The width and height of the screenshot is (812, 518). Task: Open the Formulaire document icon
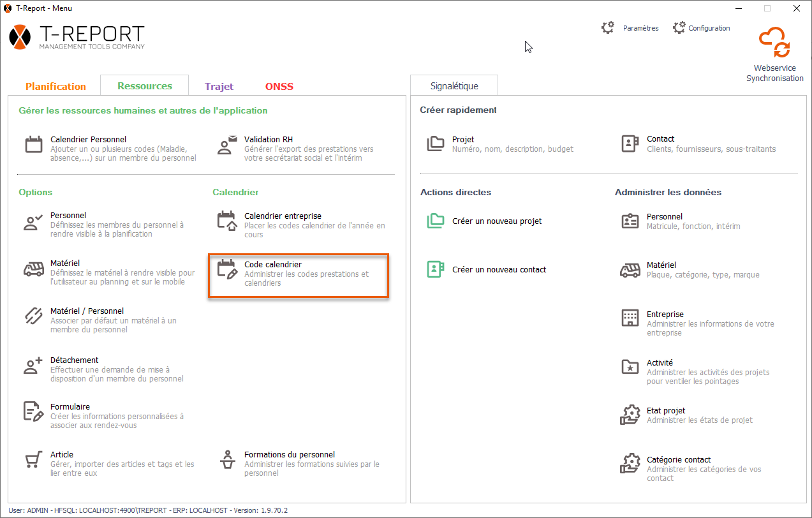pos(33,412)
